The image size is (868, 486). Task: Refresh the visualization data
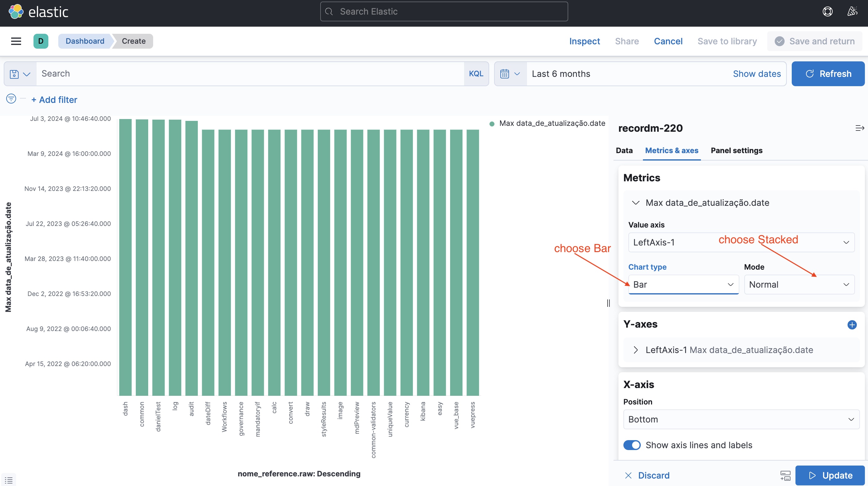(x=828, y=74)
